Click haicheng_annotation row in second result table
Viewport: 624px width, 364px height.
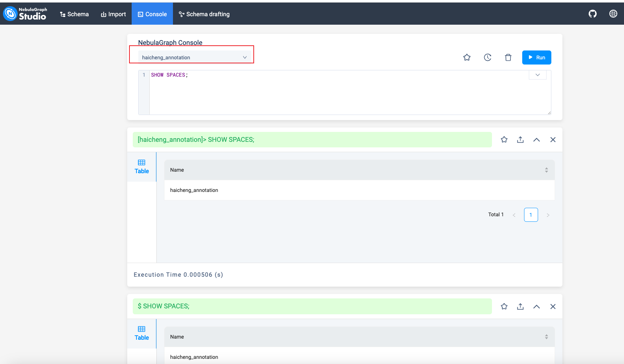pos(360,356)
